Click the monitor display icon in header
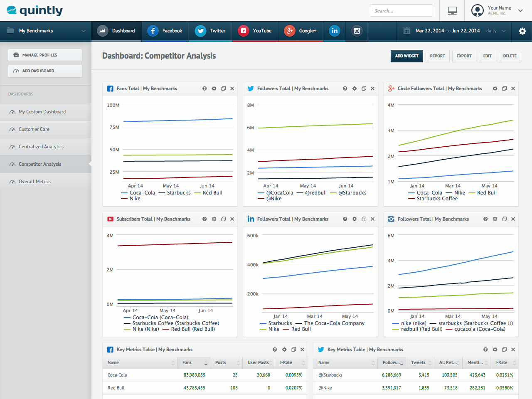 click(453, 11)
